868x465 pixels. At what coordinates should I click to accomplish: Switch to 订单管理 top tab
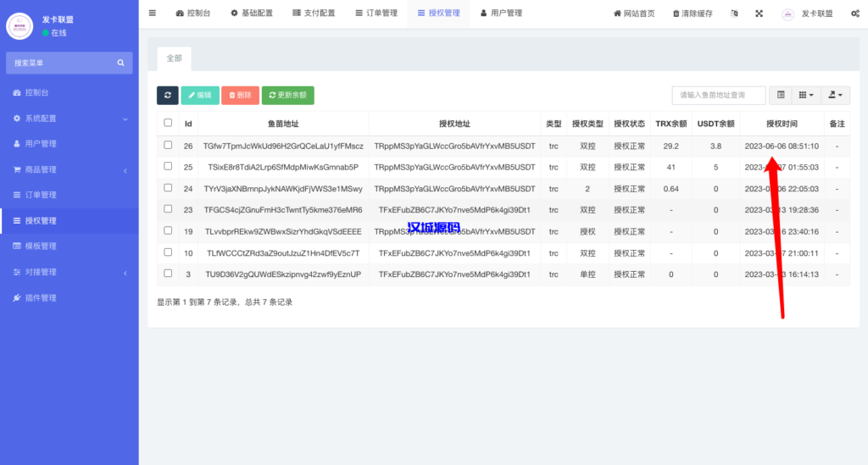pos(376,14)
